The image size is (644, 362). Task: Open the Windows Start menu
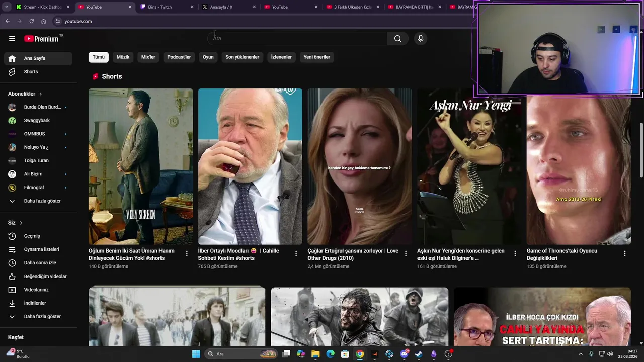pos(196,354)
